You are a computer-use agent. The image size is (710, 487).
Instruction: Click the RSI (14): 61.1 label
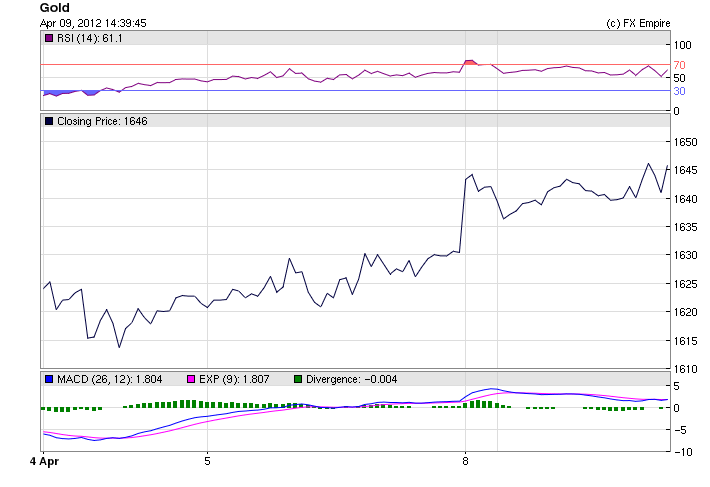click(90, 38)
